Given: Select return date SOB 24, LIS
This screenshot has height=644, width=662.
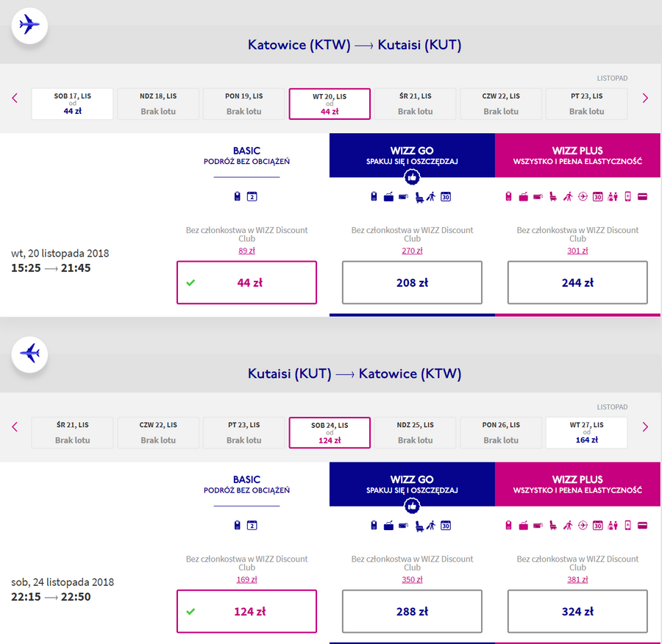Looking at the screenshot, I should click(330, 432).
